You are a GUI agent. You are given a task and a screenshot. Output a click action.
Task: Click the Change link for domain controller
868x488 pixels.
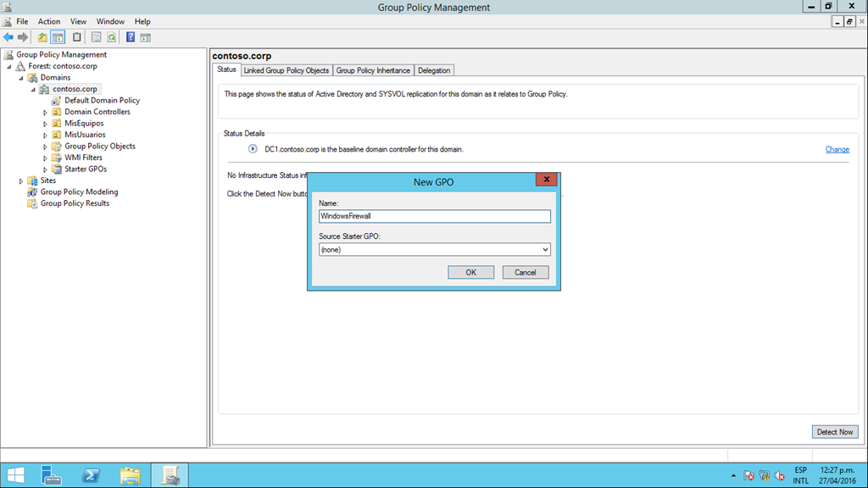[x=837, y=149]
